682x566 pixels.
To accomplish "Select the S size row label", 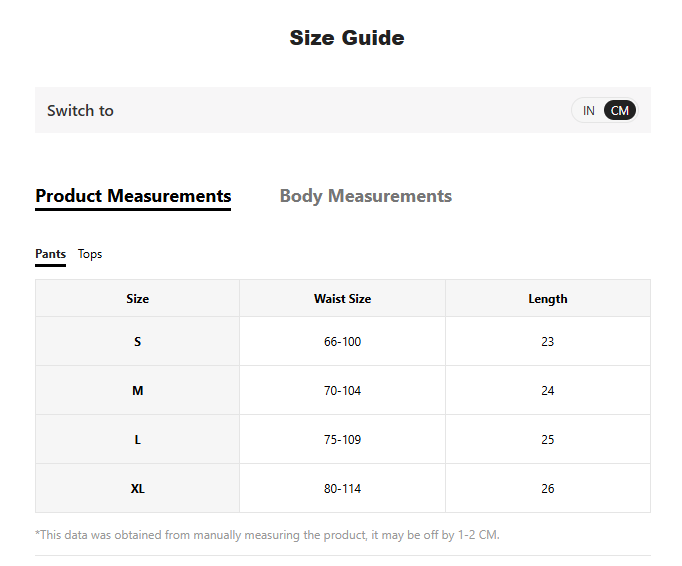I will [x=138, y=342].
